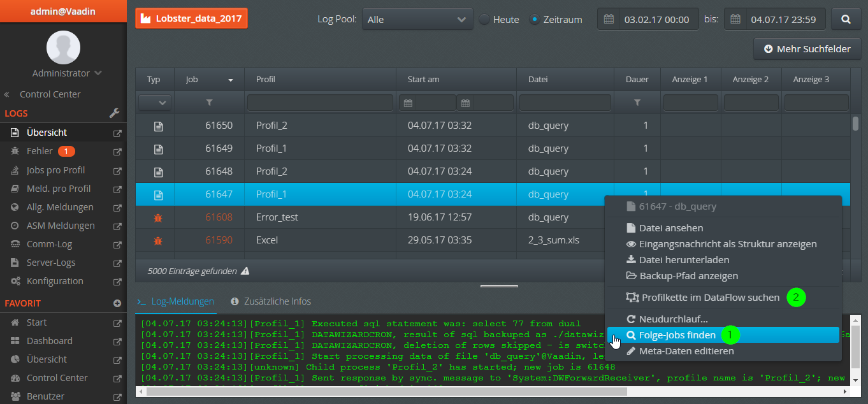868x404 pixels.
Task: Choose Folge-Jobs finden menu entry
Action: pyautogui.click(x=723, y=335)
